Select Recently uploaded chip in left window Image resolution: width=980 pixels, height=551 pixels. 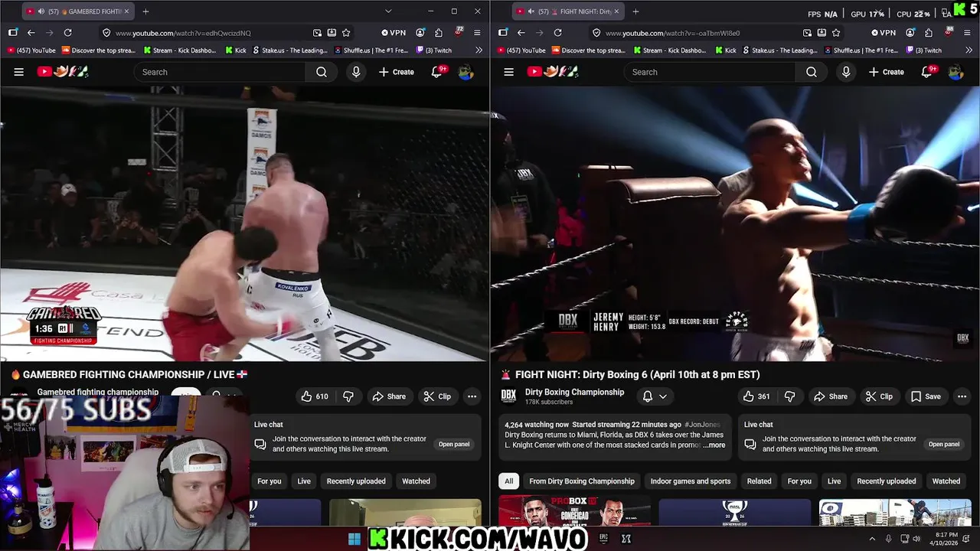pos(356,481)
